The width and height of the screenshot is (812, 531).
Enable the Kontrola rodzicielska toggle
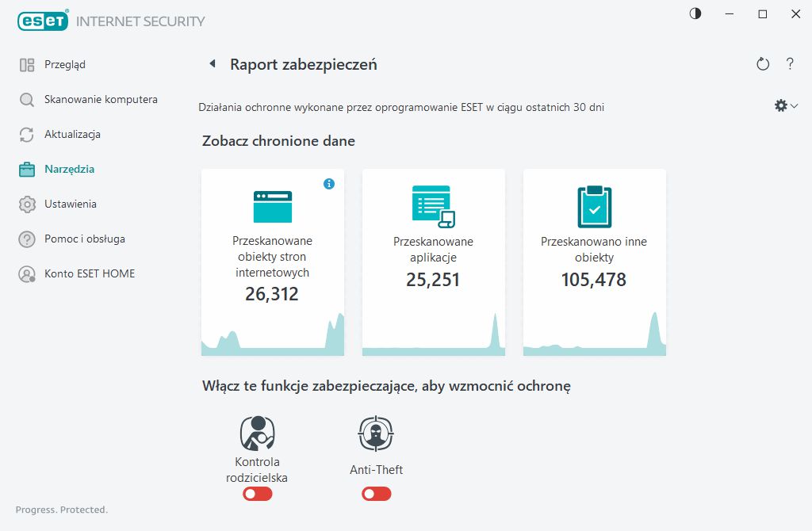click(x=258, y=494)
